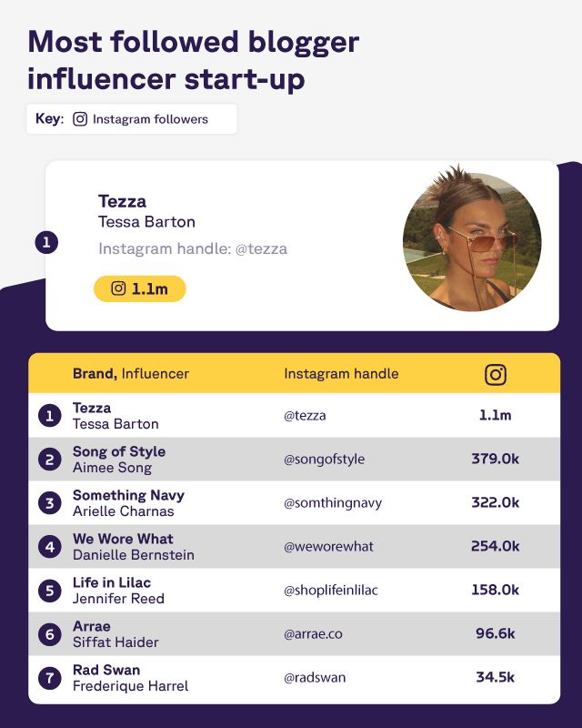This screenshot has width=582, height=728.
Task: Click number 2 badge for Song of Style
Action: click(49, 460)
